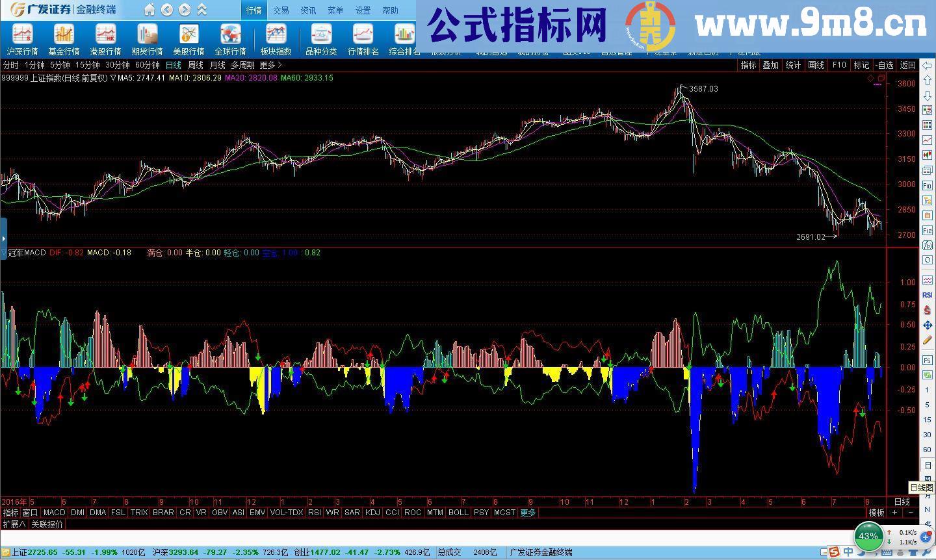Toggle -自选 to add stock to watchlist
936x560 pixels.
coord(883,65)
